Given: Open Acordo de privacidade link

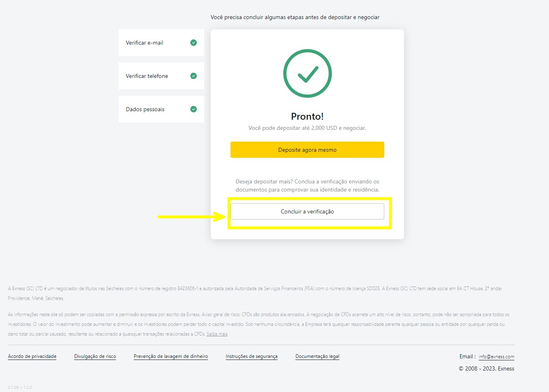Looking at the screenshot, I should pos(32,356).
